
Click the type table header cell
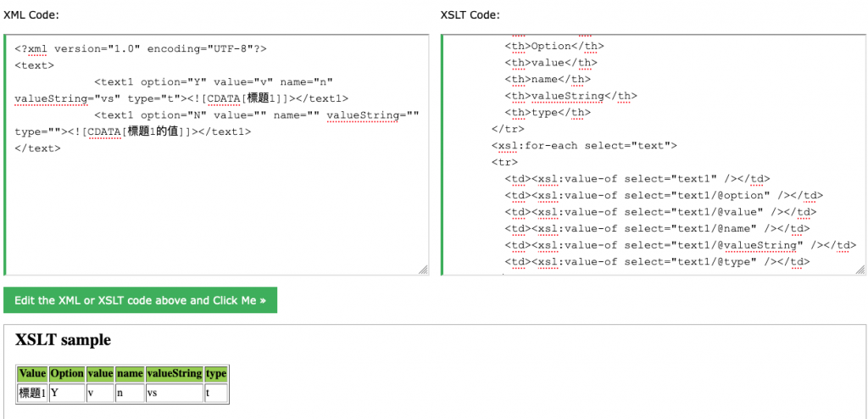coord(216,373)
